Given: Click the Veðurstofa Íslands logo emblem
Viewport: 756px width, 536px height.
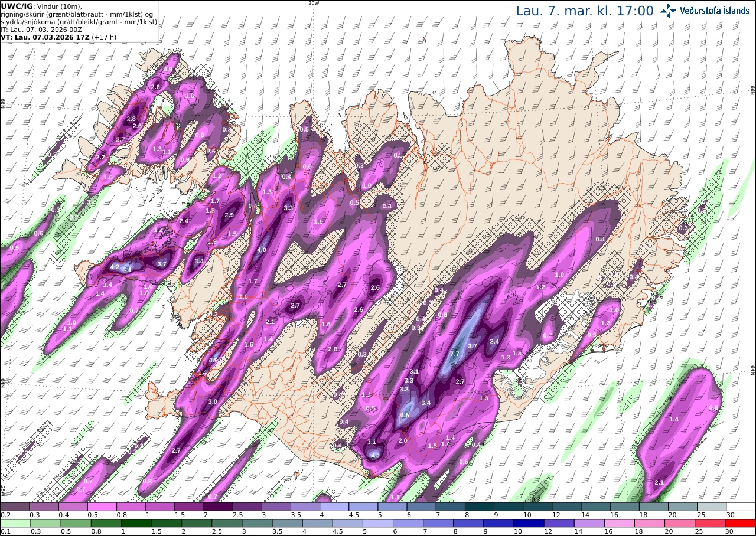Looking at the screenshot, I should click(x=669, y=11).
